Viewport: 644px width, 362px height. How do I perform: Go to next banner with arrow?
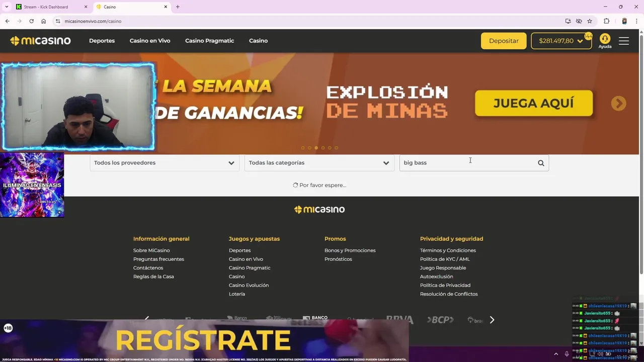point(618,103)
